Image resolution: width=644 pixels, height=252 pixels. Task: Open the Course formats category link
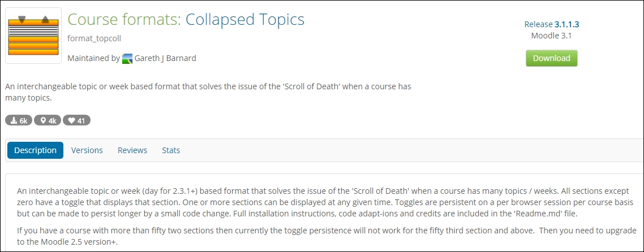pyautogui.click(x=124, y=19)
